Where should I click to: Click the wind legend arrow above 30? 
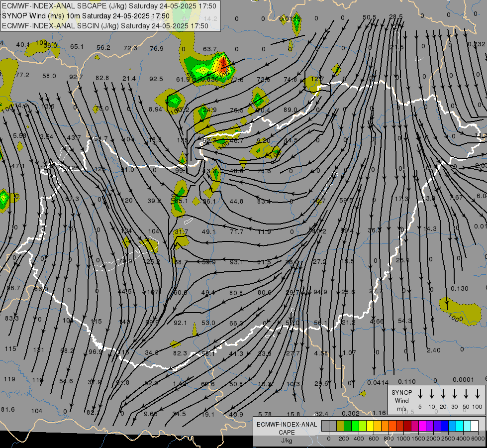click(x=455, y=394)
